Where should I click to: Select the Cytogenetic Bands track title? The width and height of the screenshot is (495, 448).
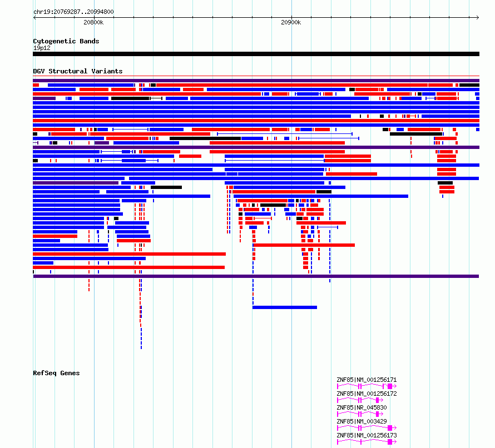coord(66,41)
